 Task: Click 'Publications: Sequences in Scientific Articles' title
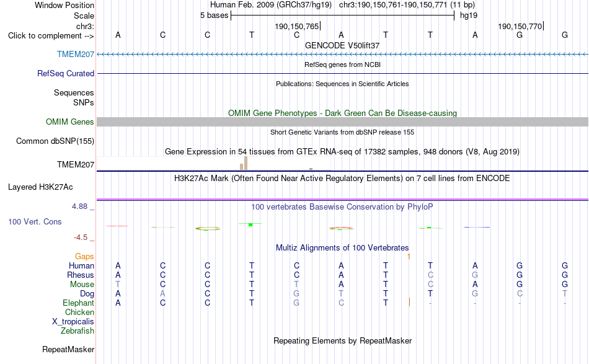(342, 84)
